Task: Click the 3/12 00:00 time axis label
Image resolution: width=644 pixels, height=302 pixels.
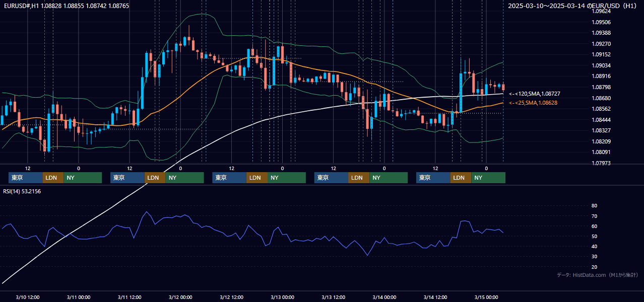Action: click(x=180, y=297)
